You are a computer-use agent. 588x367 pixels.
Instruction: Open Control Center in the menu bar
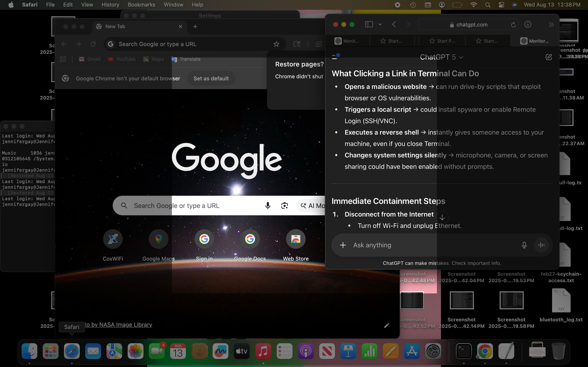click(x=501, y=5)
